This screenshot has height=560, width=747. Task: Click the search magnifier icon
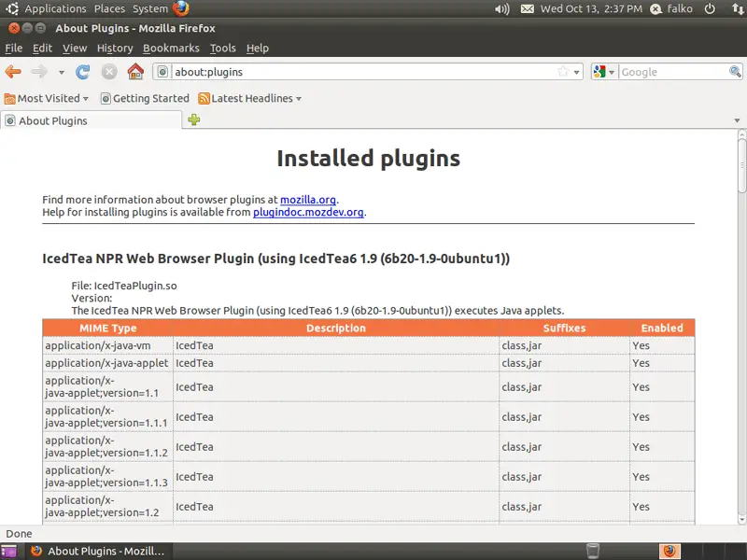point(735,72)
